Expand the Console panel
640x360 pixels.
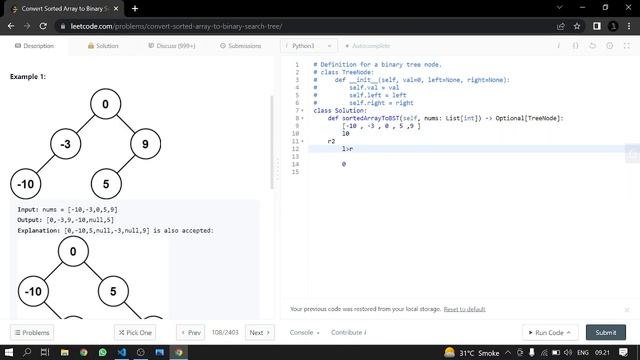pos(304,333)
